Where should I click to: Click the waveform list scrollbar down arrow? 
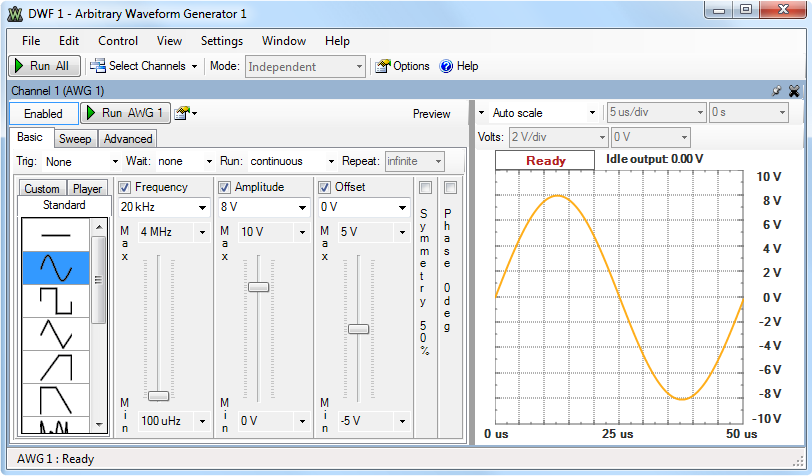point(99,425)
